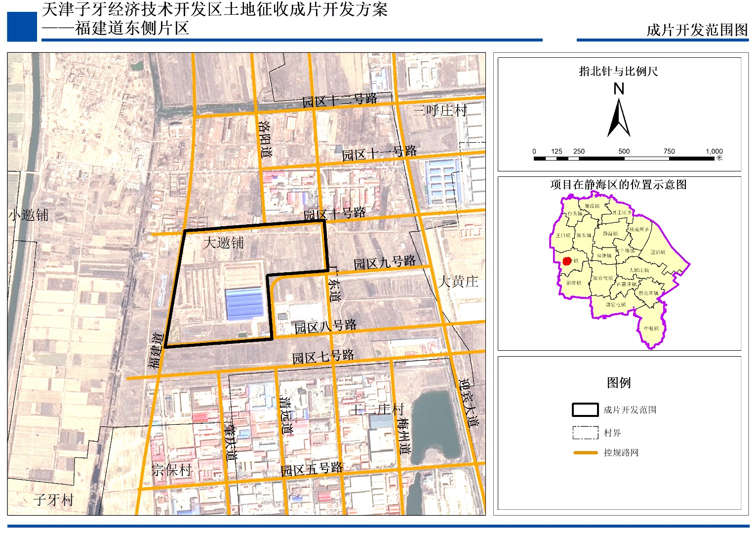This screenshot has width=756, height=535.
Task: Click the 园区七号路 road label
Action: [x=323, y=356]
